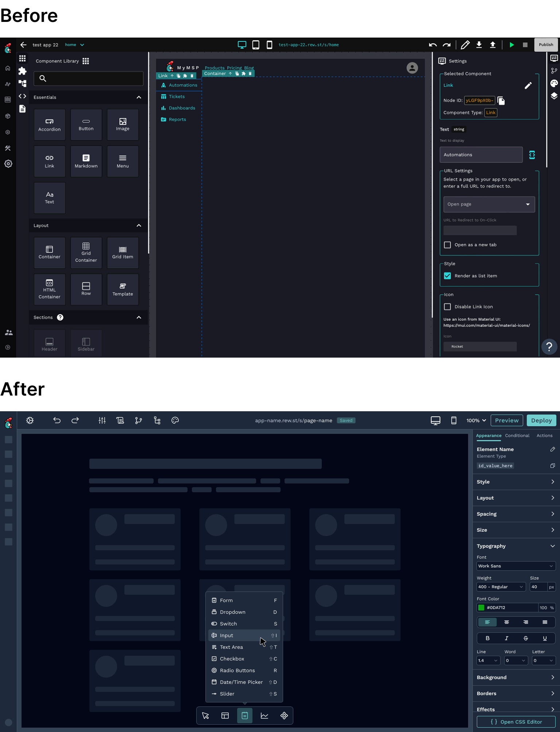Click the chart tool in bottom toolbar
This screenshot has width=560, height=732.
pyautogui.click(x=264, y=716)
